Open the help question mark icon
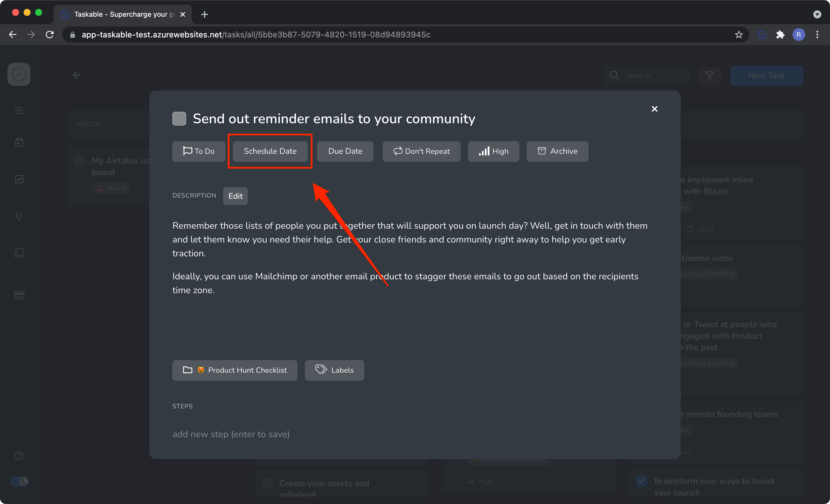This screenshot has width=830, height=504. (19, 456)
